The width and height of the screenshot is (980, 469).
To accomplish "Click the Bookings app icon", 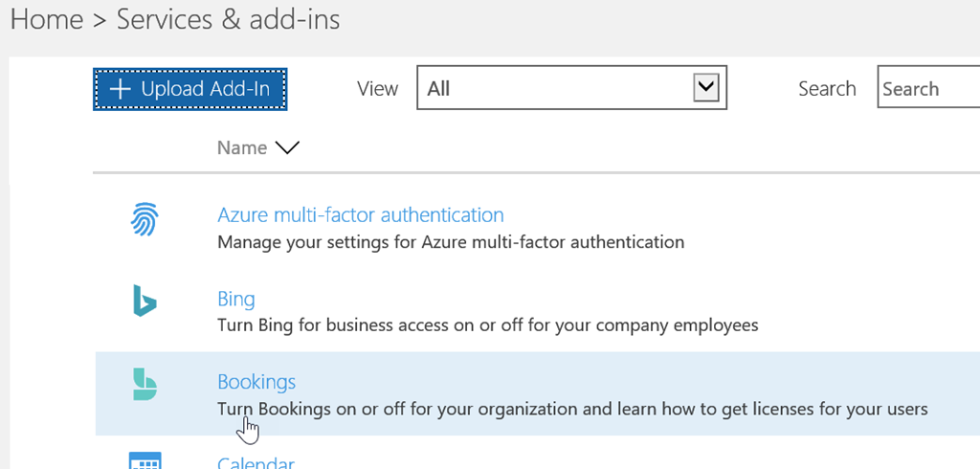I will point(144,384).
